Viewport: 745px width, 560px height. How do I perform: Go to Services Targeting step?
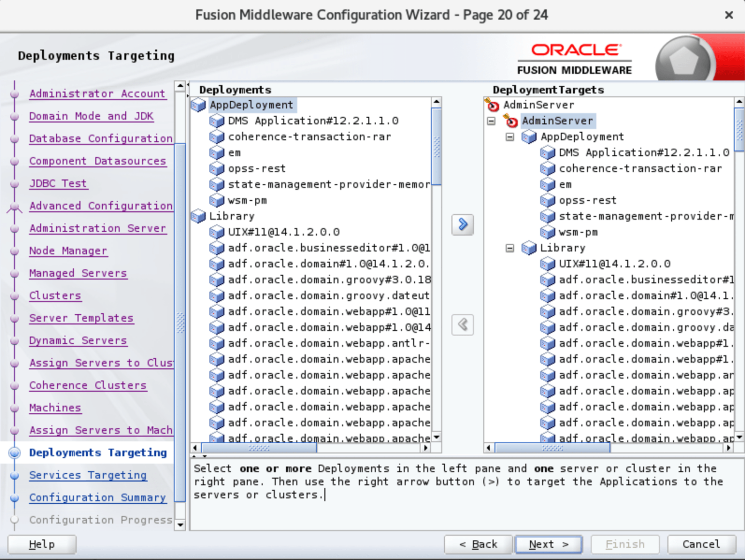(x=88, y=475)
